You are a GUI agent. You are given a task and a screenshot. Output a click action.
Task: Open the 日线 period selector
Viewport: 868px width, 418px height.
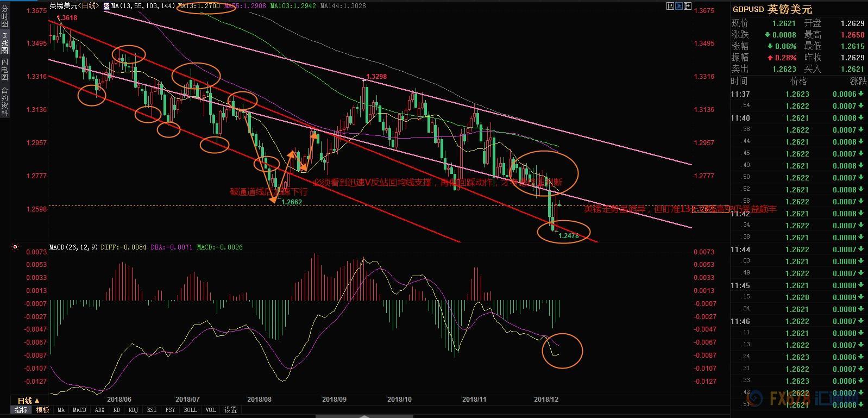click(x=28, y=401)
